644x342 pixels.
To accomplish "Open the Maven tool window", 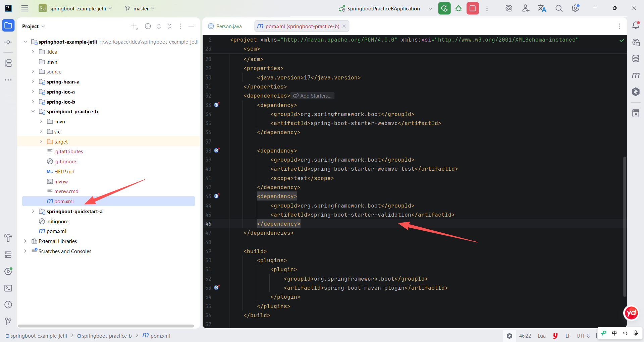I will click(x=636, y=75).
